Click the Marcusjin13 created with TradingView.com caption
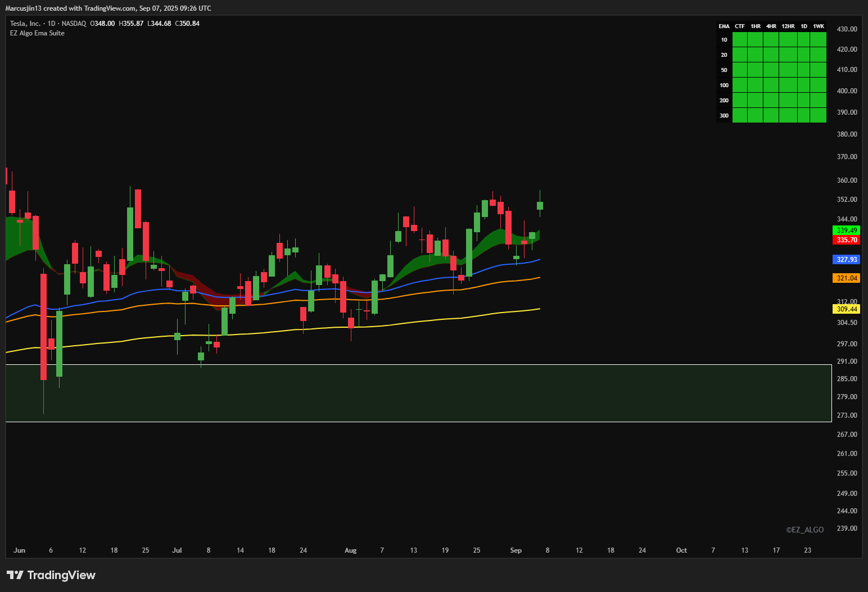Screen dimensions: 868x592 [x=108, y=8]
